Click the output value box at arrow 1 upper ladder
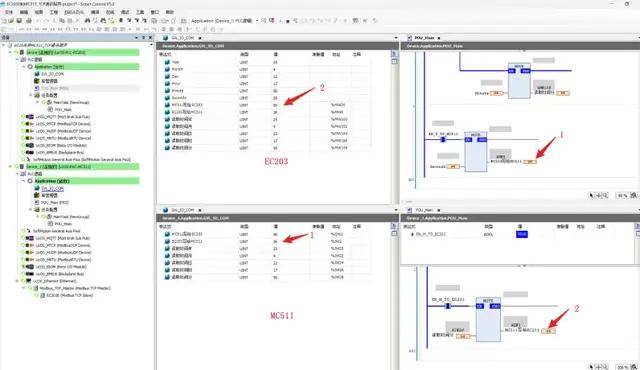 (530, 162)
